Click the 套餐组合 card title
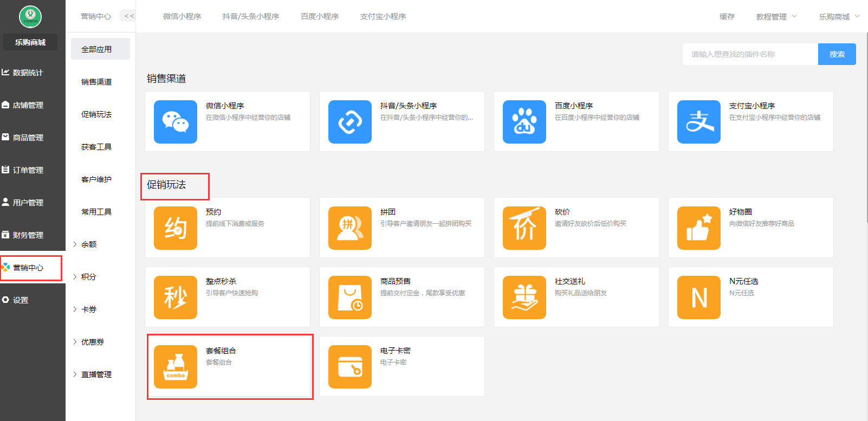This screenshot has width=868, height=421. coord(221,351)
